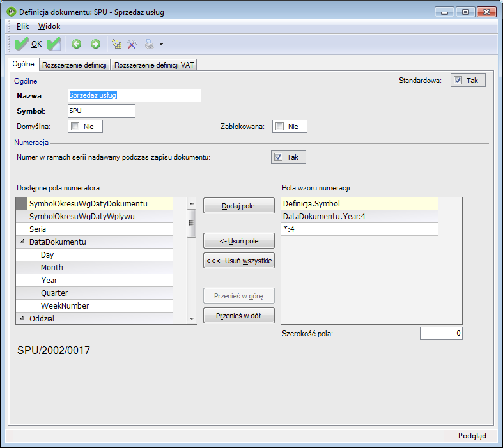Select SymbolOkresuWgDatyDokumentu row
The width and height of the screenshot is (503, 448).
(100, 204)
